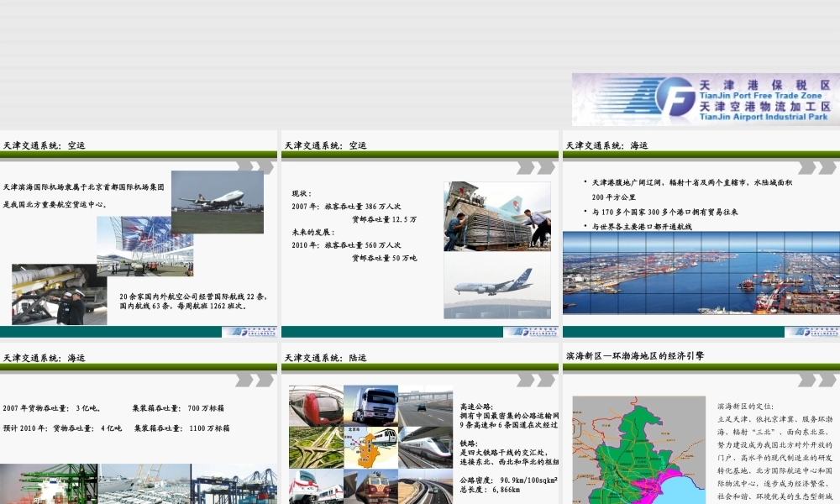Click the text 集装箱吞吐量: 1100万标箱
The image size is (840, 504).
(182, 428)
